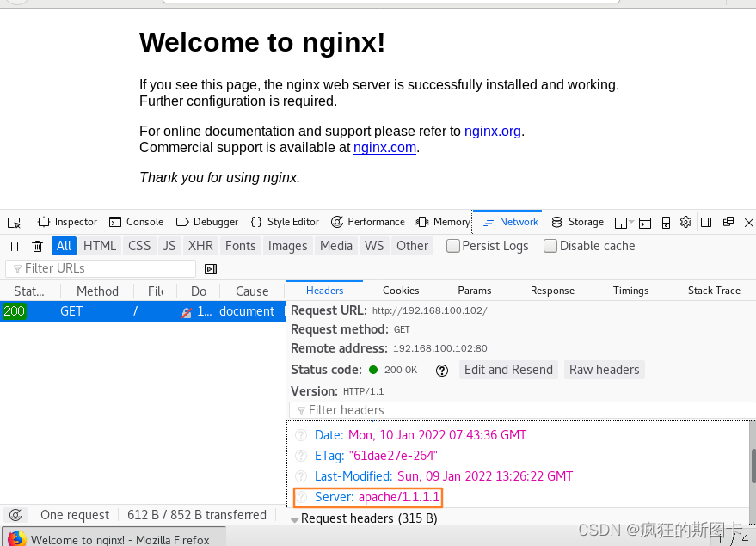
Task: Filter requests by CSS
Action: (139, 246)
